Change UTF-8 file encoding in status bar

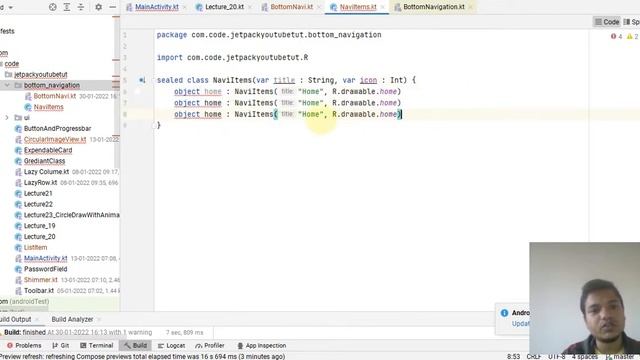[x=557, y=356]
